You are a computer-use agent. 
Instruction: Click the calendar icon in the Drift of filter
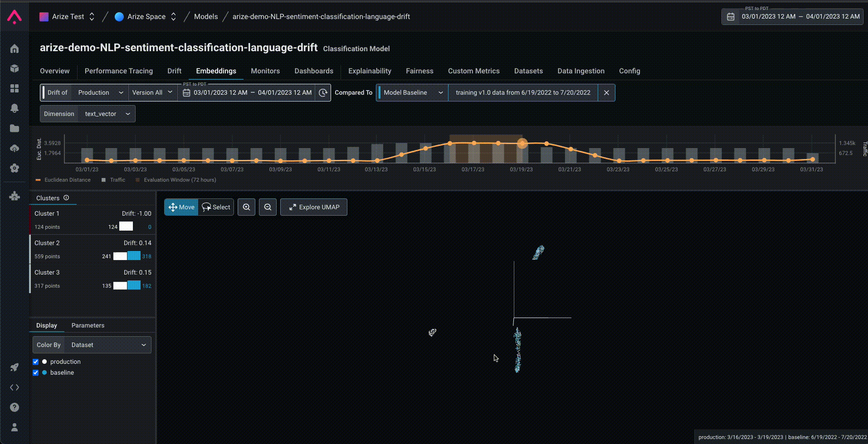(x=186, y=92)
